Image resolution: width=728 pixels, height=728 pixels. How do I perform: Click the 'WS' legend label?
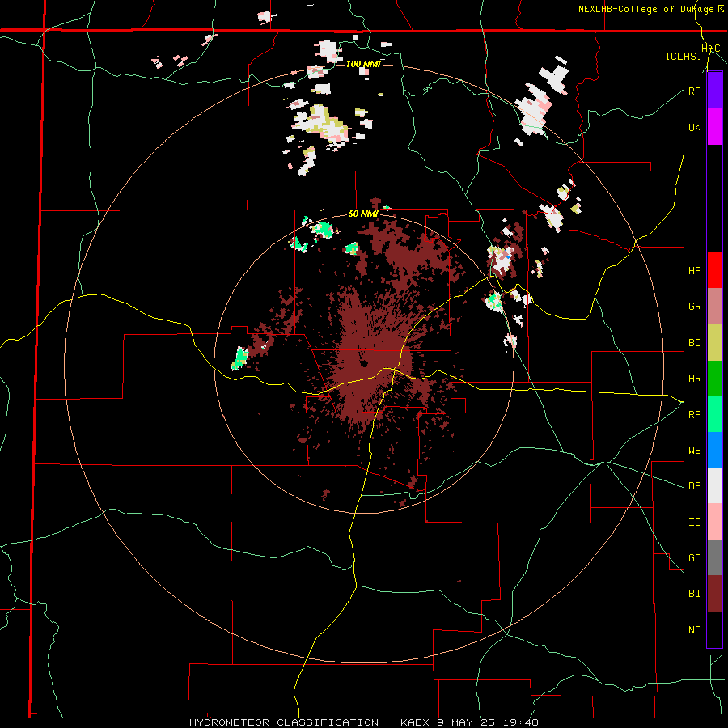(x=694, y=451)
